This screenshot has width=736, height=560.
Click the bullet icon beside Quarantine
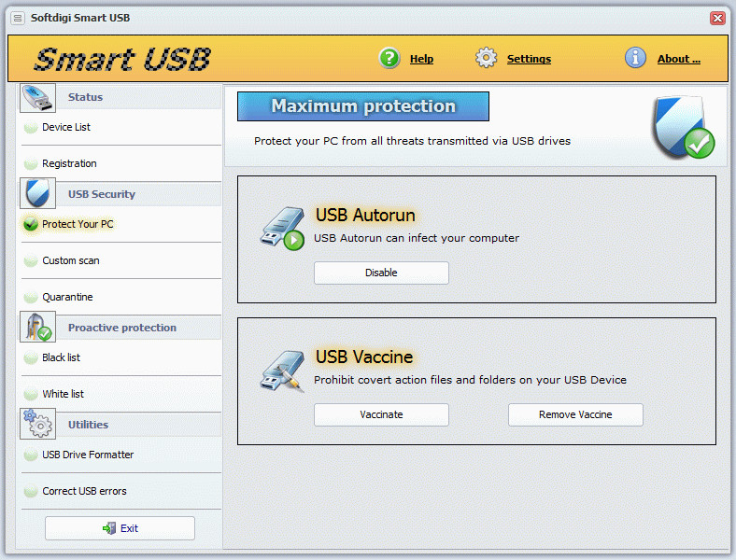click(x=31, y=298)
